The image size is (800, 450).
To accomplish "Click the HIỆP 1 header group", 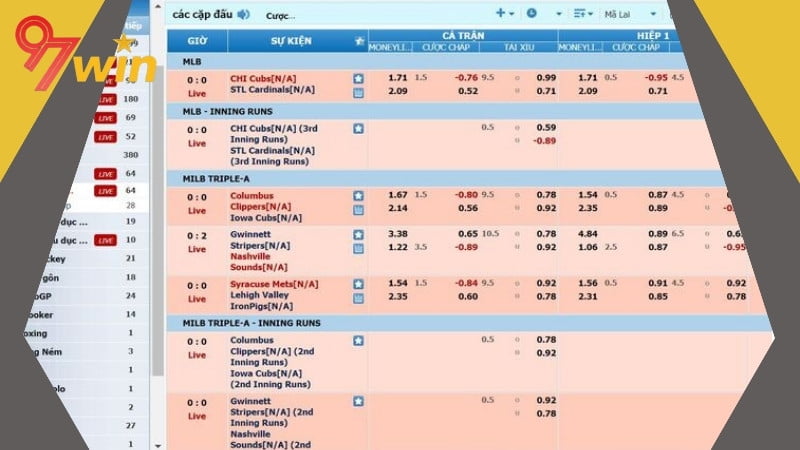I will [653, 35].
